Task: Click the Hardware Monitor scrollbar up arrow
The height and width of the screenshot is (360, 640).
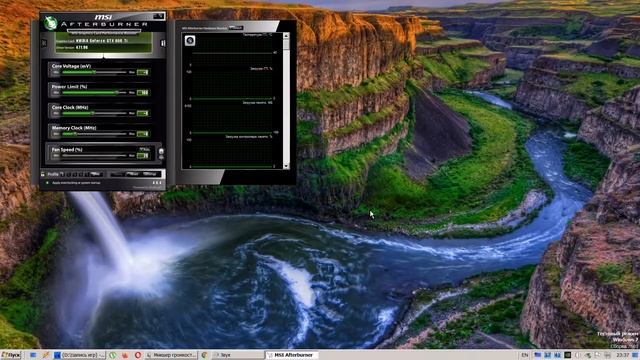Action: tap(286, 36)
